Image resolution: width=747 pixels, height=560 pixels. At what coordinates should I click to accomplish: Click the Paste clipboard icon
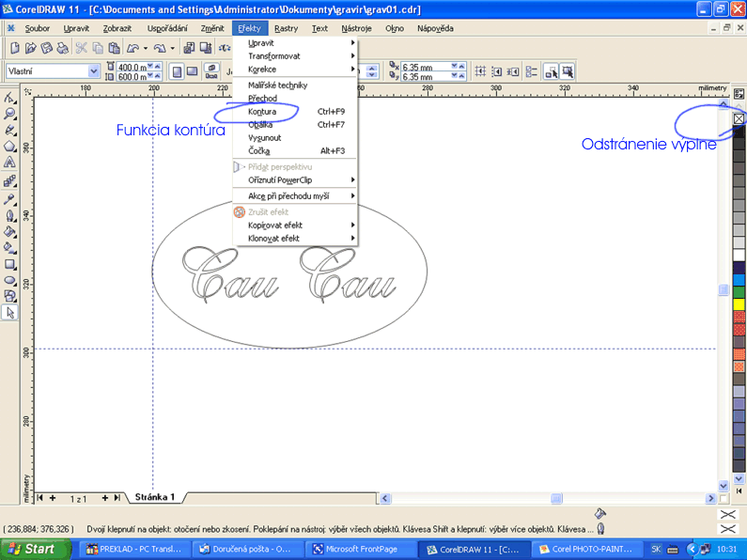click(x=115, y=48)
